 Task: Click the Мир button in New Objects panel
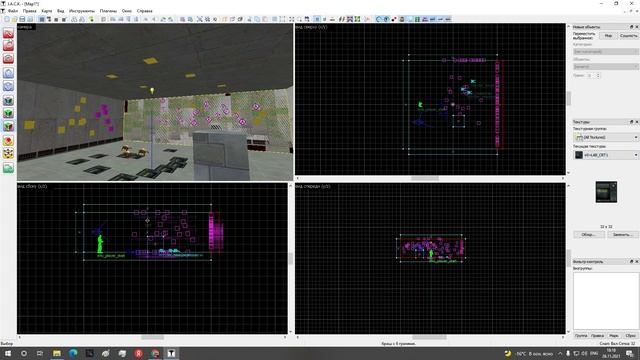[x=608, y=36]
